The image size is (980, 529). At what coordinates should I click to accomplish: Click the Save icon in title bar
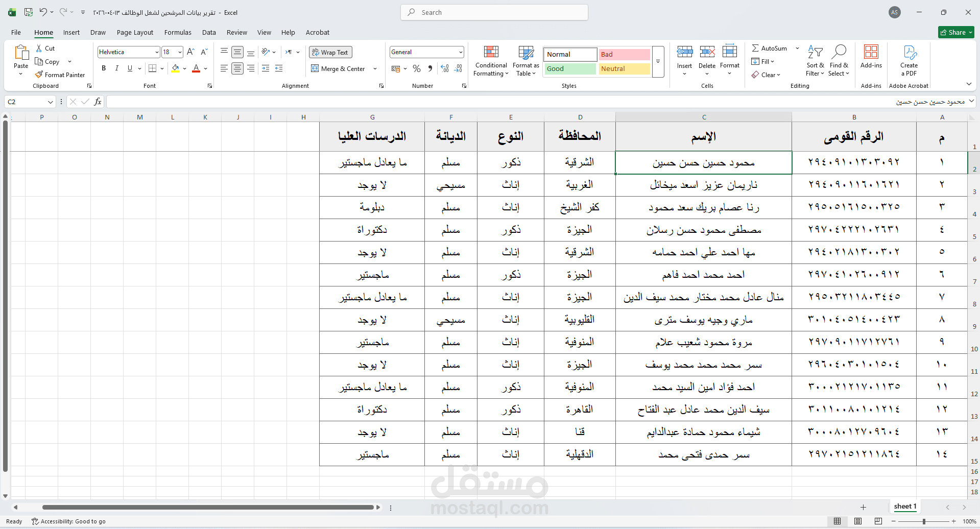click(29, 12)
